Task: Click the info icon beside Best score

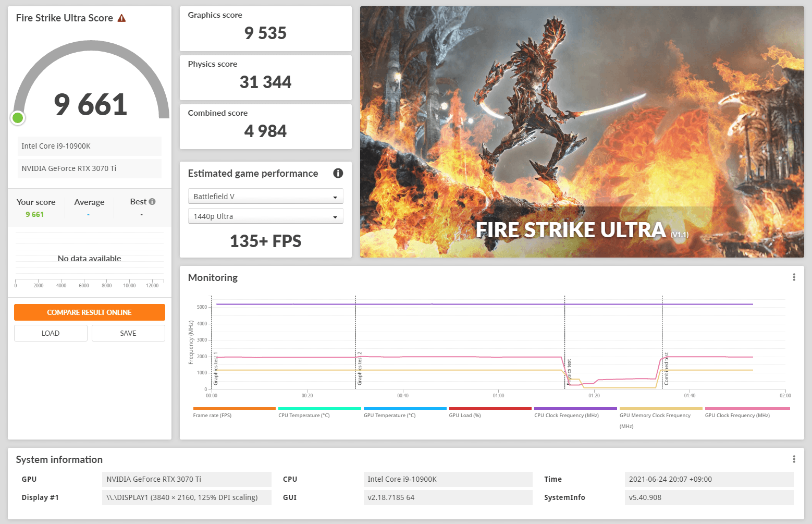Action: [x=152, y=202]
